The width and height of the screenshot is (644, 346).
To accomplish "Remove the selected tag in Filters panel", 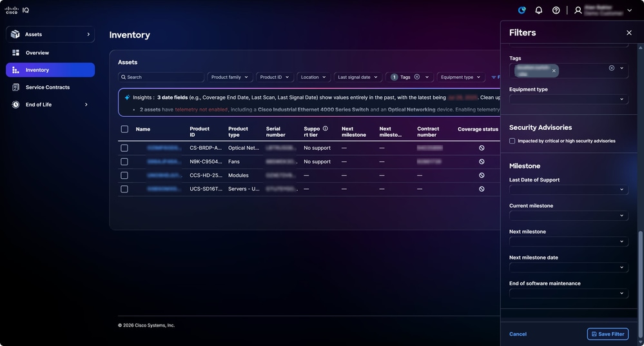I will [554, 71].
